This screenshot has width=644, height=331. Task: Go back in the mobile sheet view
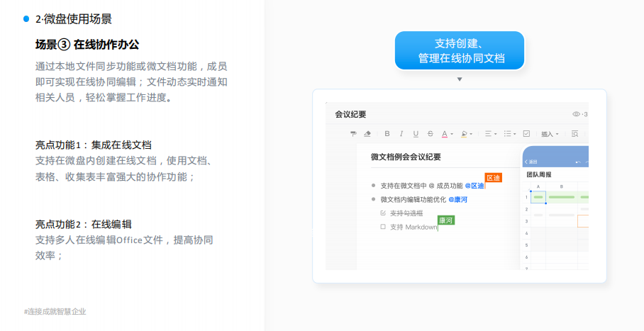pos(531,162)
